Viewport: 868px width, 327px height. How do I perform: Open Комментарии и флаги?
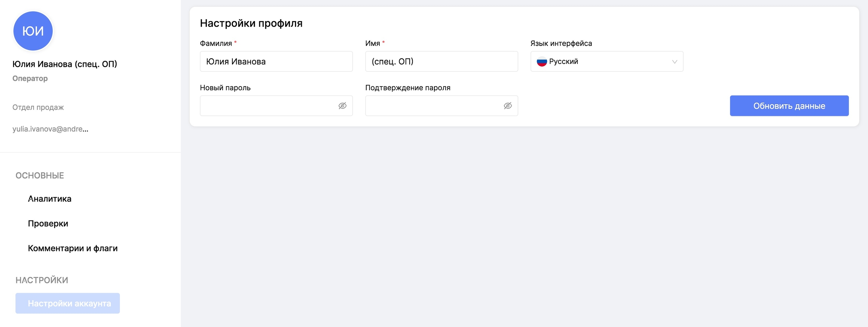pos(73,248)
